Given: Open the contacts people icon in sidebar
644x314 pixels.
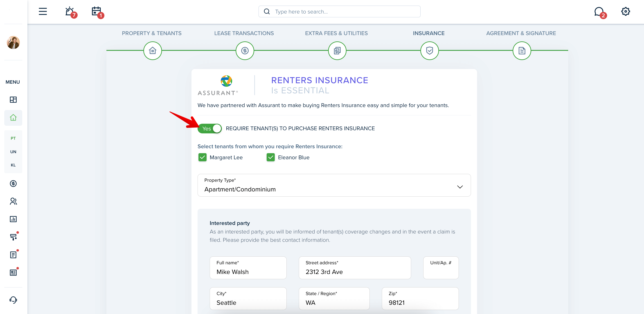Looking at the screenshot, I should click(13, 201).
